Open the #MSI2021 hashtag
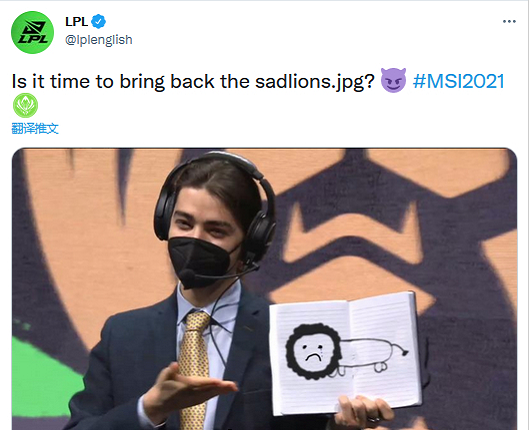 coord(458,81)
